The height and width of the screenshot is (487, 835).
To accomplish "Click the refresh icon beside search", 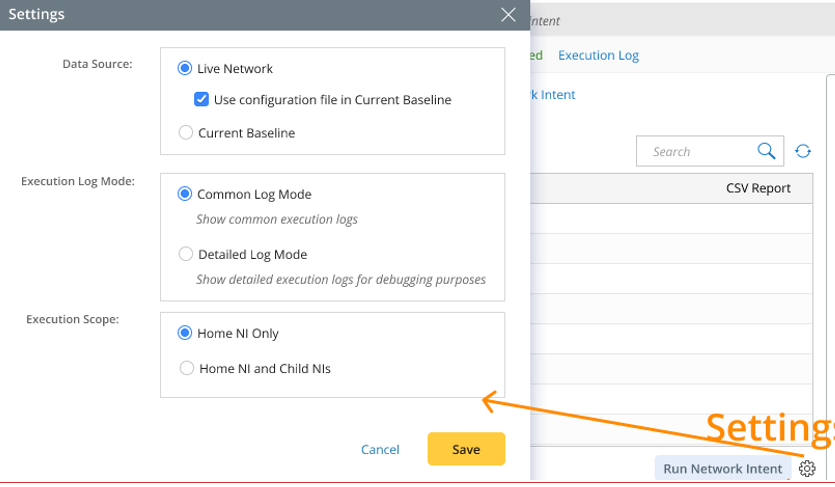I will tap(803, 152).
